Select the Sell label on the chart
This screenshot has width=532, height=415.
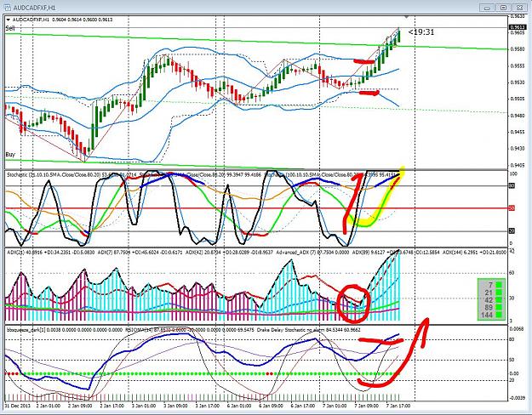[10, 28]
